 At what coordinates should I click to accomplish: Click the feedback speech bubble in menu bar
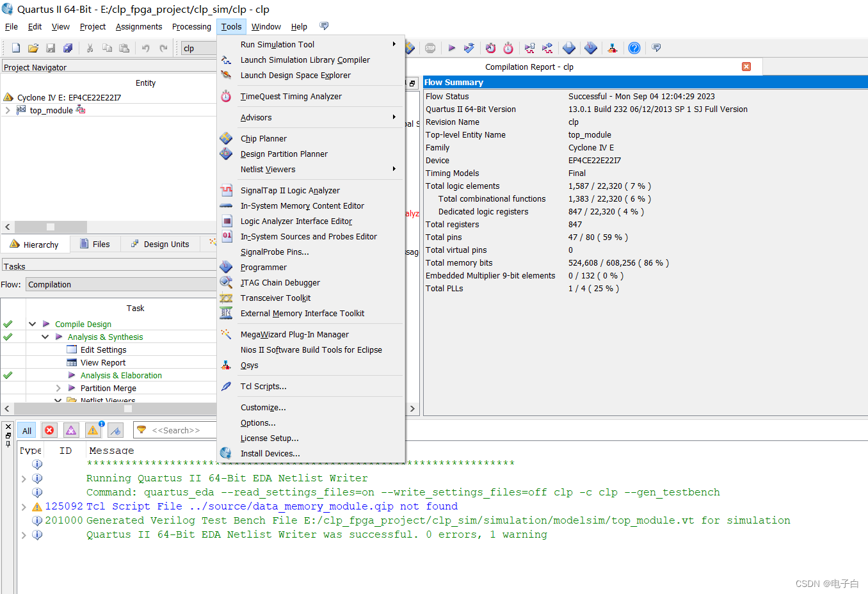[x=324, y=26]
